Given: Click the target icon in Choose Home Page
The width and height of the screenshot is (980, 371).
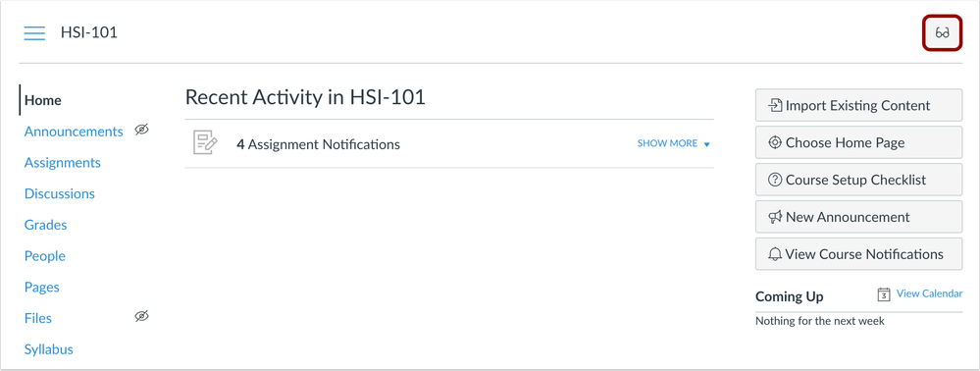Looking at the screenshot, I should [x=775, y=142].
